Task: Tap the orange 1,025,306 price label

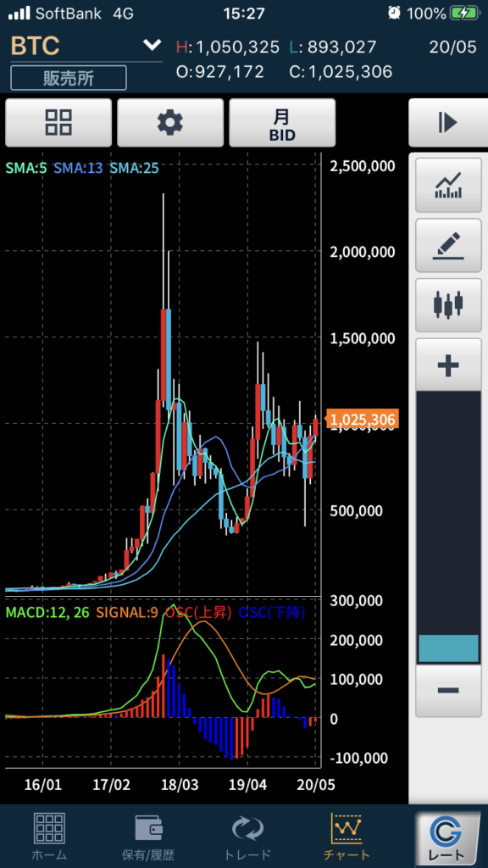Action: (x=362, y=420)
